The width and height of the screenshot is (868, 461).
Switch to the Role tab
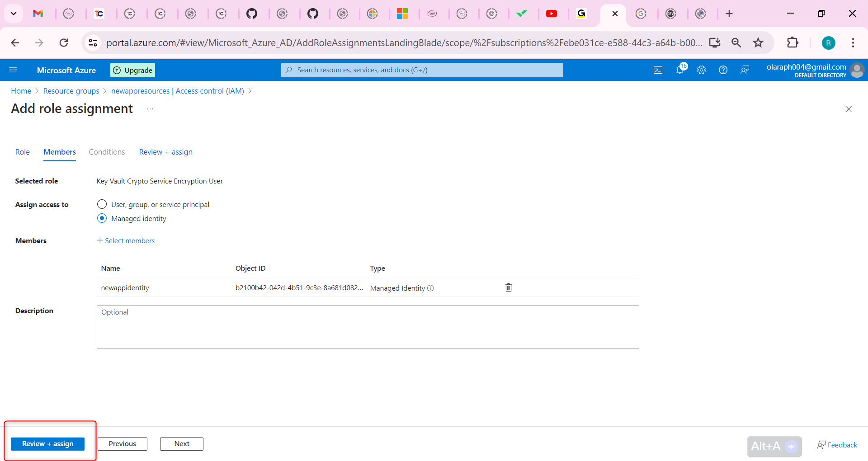pos(22,151)
